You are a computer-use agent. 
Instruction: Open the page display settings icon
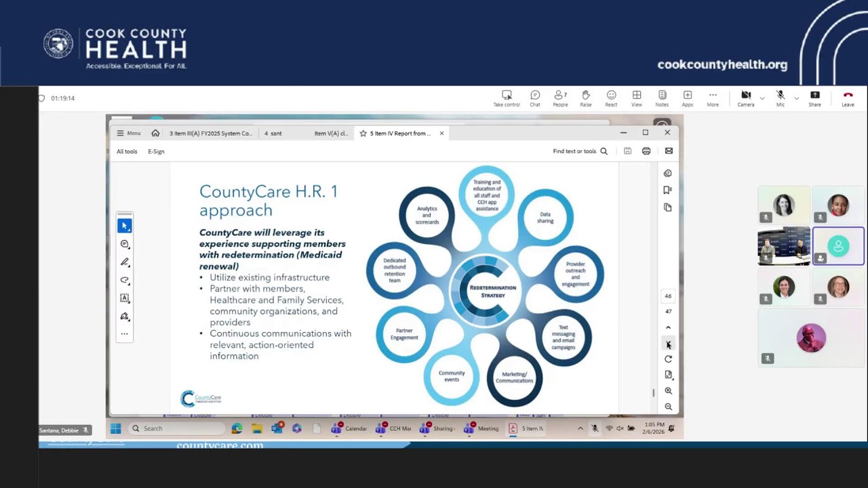pos(668,375)
